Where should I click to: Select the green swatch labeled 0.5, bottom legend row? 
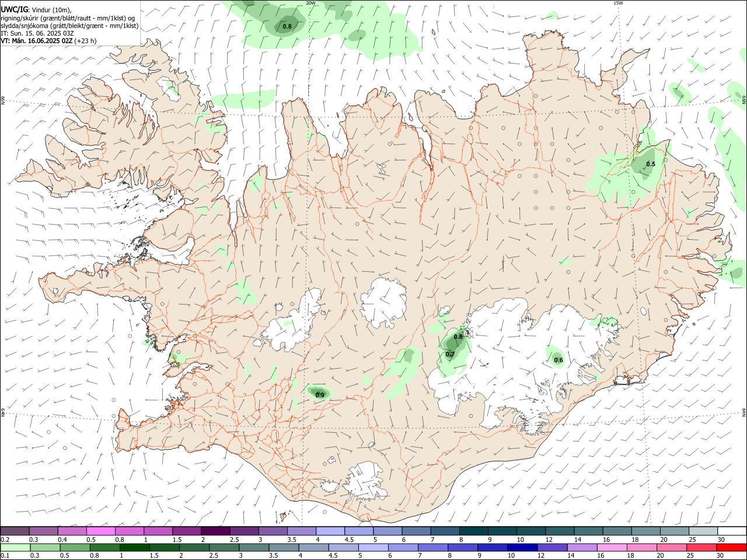[x=75, y=548]
